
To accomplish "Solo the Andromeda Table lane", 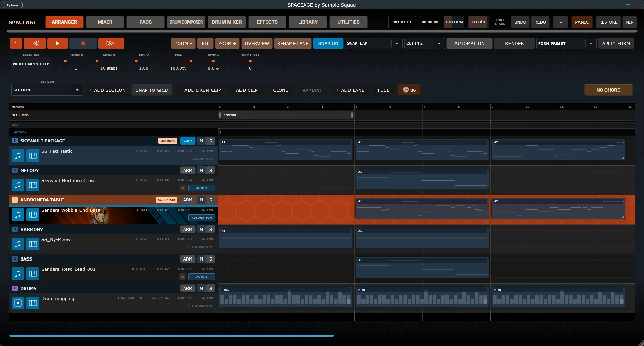I will 211,200.
